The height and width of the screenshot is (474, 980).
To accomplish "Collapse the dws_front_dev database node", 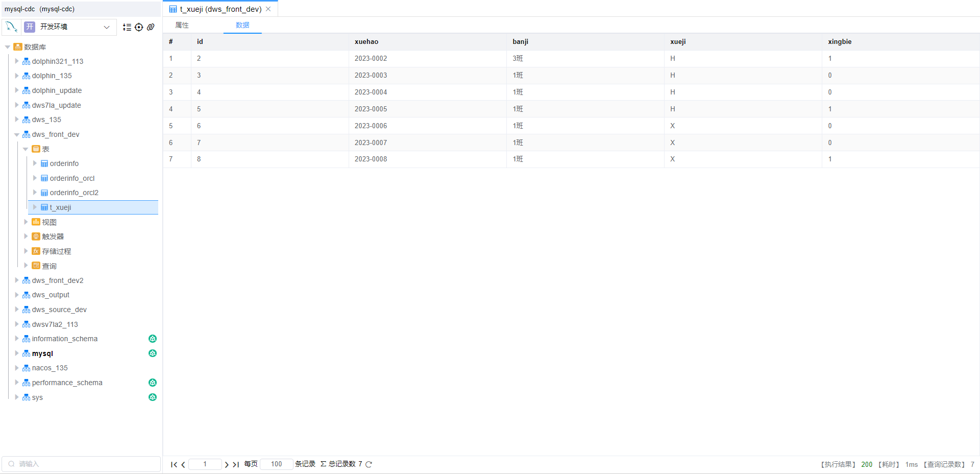I will [17, 135].
